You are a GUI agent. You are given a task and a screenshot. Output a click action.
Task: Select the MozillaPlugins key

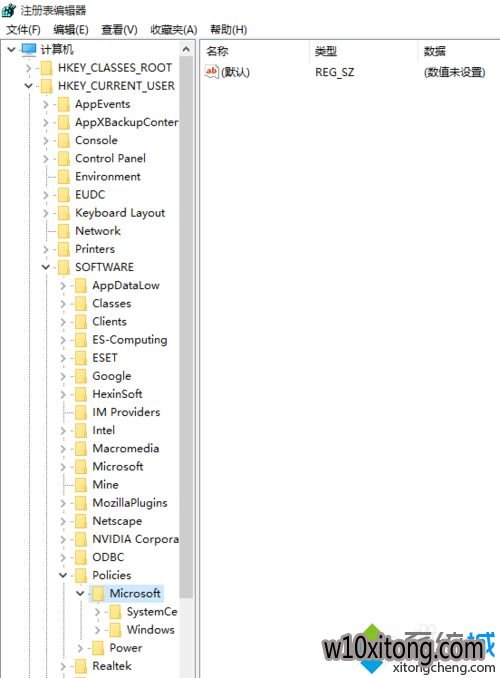130,503
